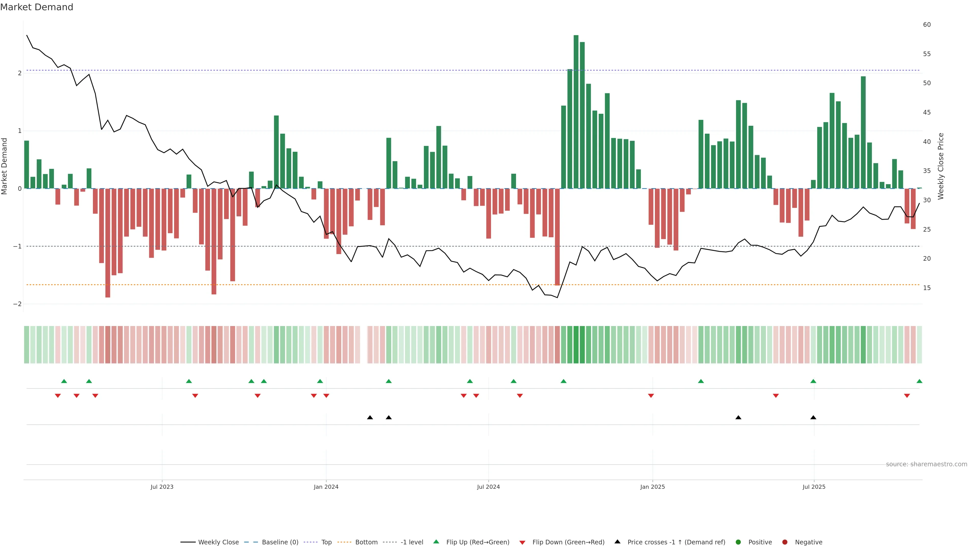Click the dark red Negative legend circle
Image resolution: width=980 pixels, height=551 pixels.
(x=785, y=542)
